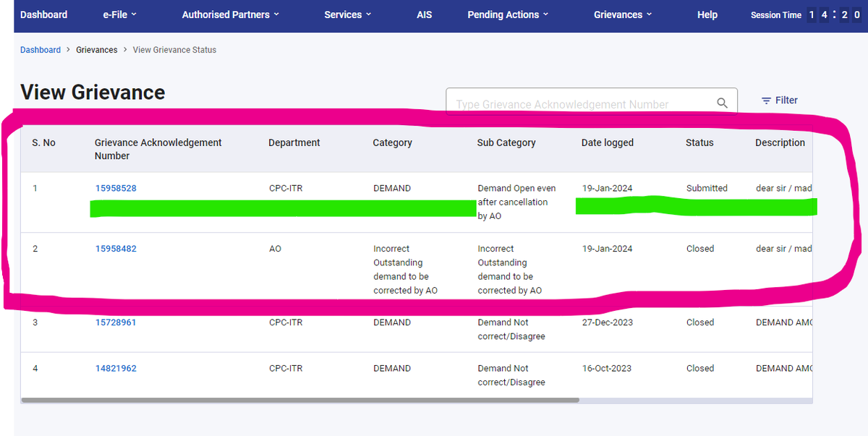Click the Status column header
The width and height of the screenshot is (868, 436).
click(699, 142)
